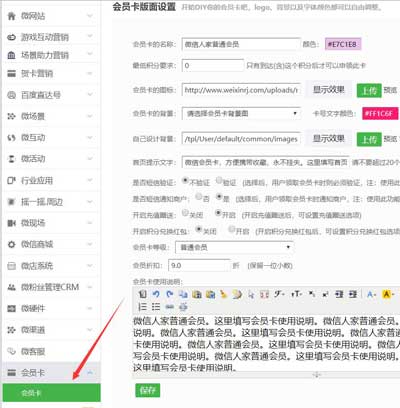The height and width of the screenshot is (408, 400).
Task: Click 上传 button in 自己设计背景 row
Action: click(369, 139)
